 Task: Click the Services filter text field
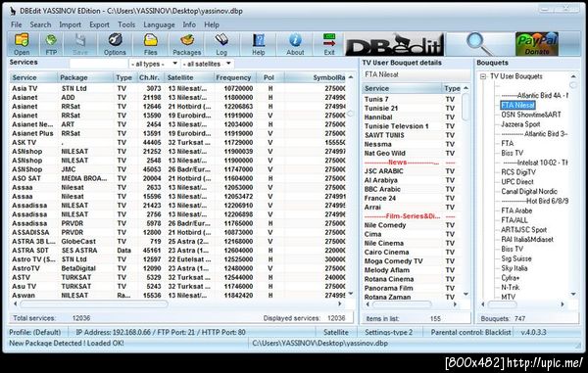(99, 64)
